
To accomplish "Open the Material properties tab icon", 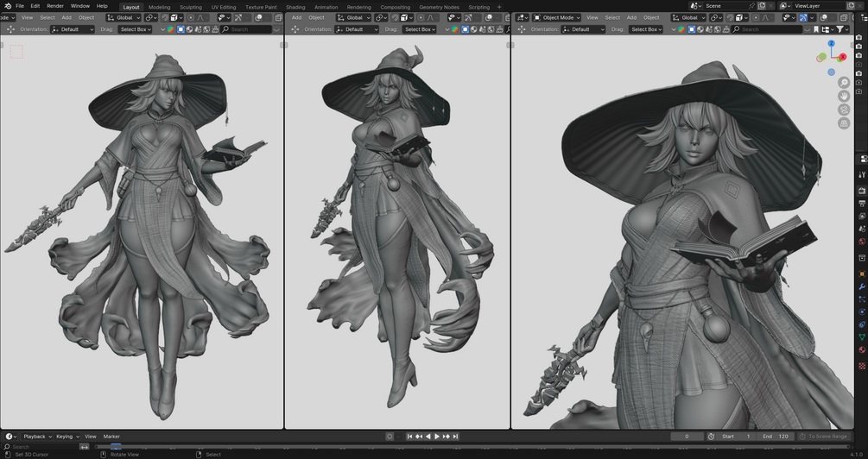I will 862,350.
